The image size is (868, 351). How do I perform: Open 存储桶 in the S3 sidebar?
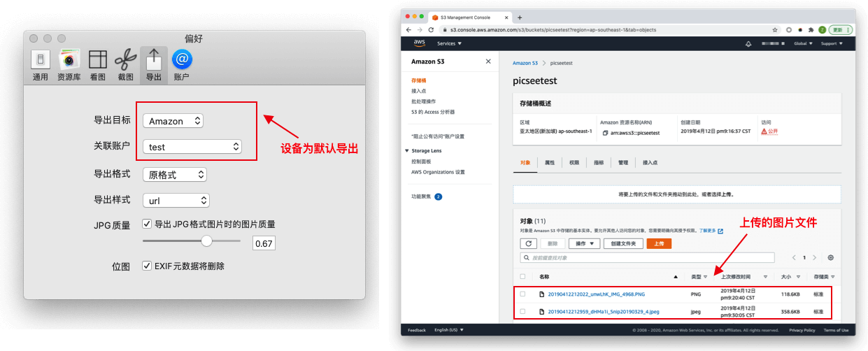coord(418,81)
